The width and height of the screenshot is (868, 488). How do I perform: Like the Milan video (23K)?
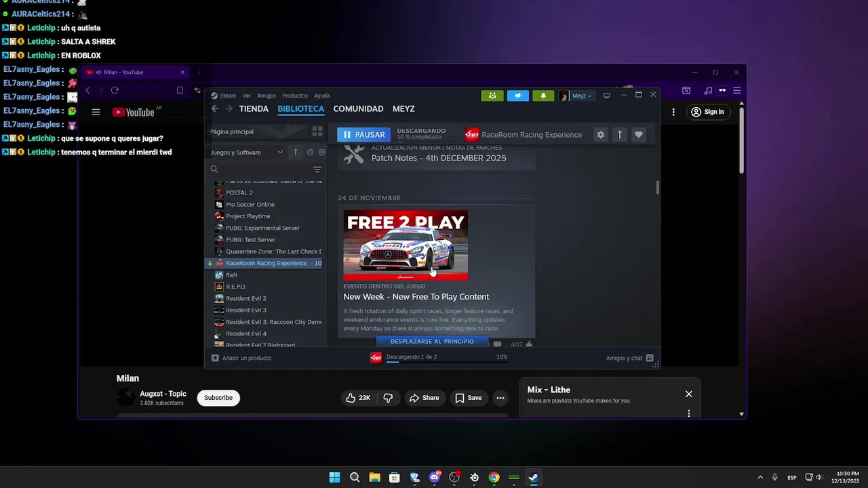[358, 398]
